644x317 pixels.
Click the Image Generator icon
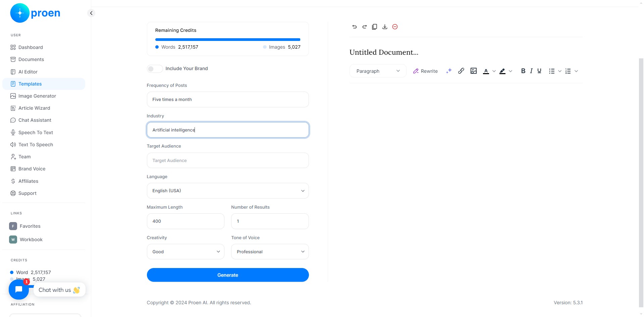[x=13, y=96]
